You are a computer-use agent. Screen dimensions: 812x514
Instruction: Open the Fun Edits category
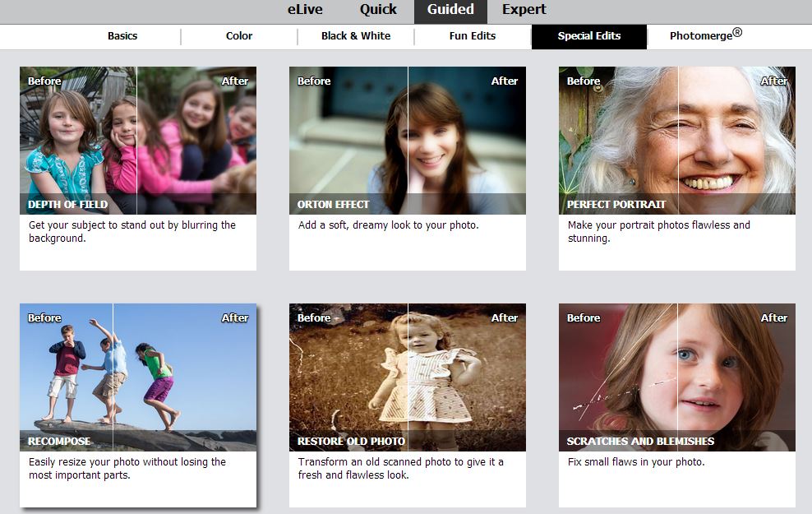pos(473,36)
